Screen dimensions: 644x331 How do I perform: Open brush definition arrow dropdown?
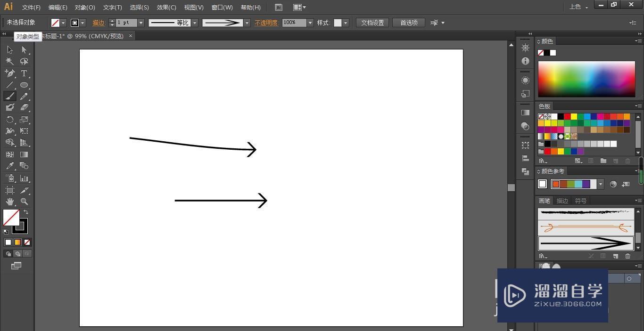pyautogui.click(x=247, y=23)
